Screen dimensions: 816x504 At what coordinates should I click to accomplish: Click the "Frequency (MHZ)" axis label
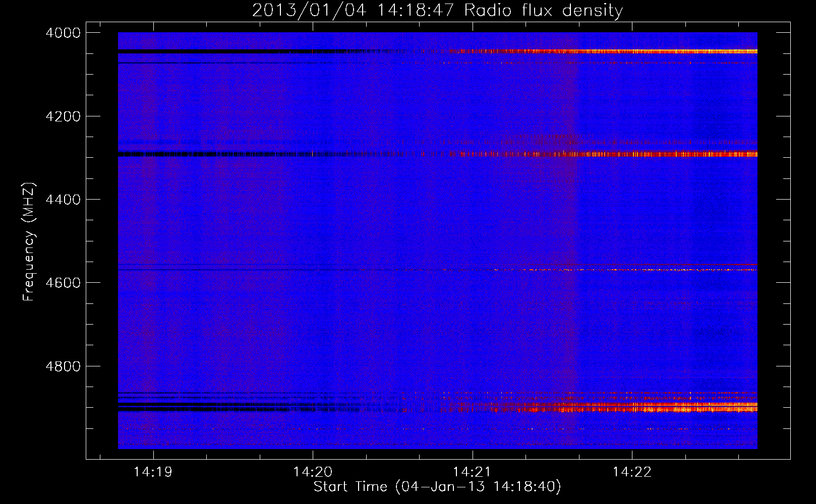click(28, 242)
